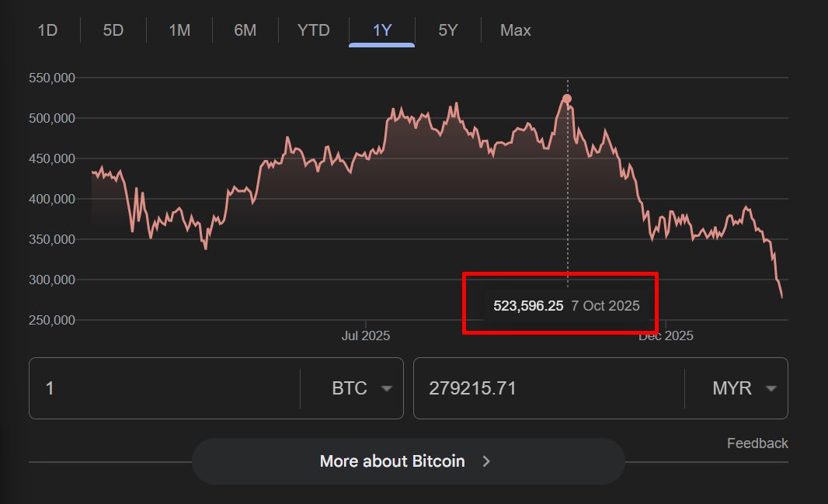Open the BTC currency dropdown
Image resolution: width=828 pixels, height=504 pixels.
361,388
